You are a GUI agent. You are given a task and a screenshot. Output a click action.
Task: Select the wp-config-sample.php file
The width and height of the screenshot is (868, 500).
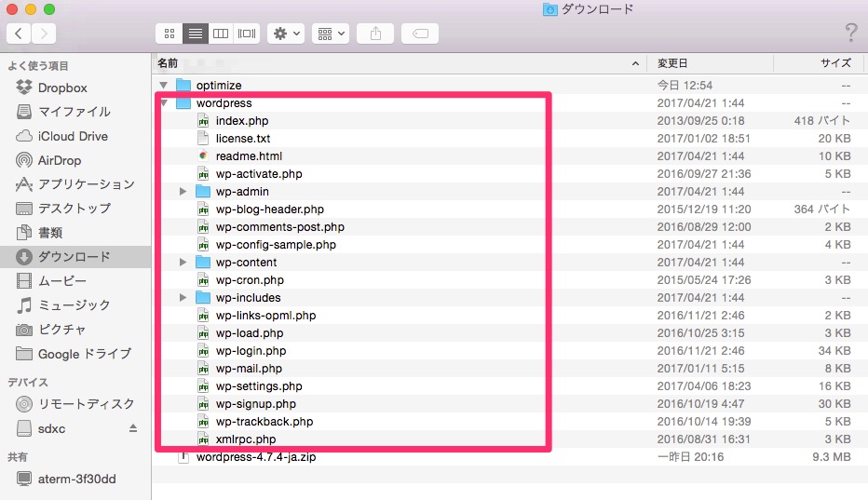(276, 245)
